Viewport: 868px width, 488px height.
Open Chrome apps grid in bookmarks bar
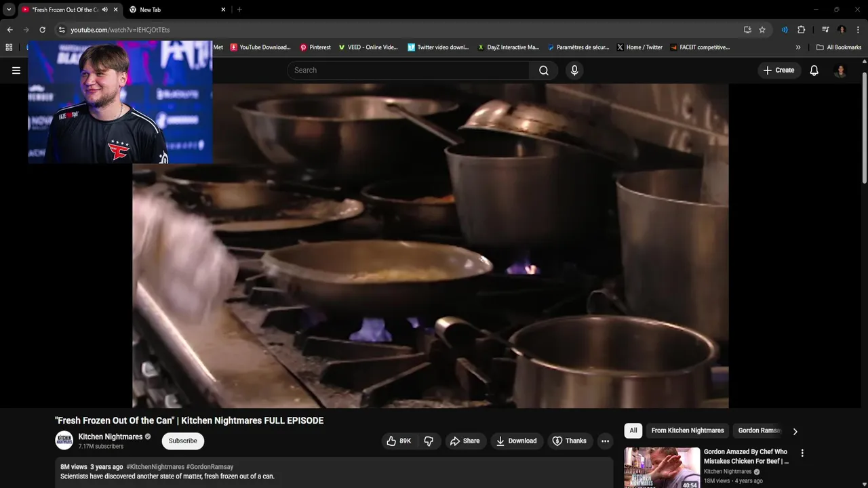[9, 47]
